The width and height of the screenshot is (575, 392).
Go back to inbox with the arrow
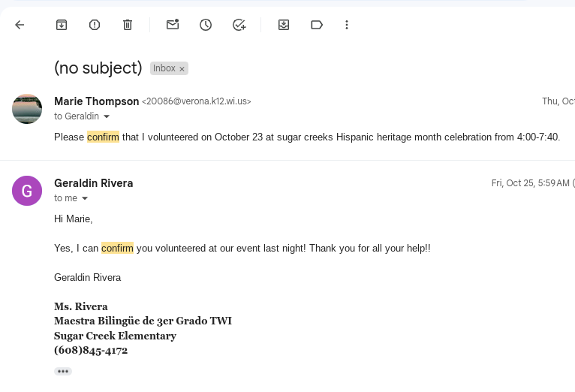[20, 25]
